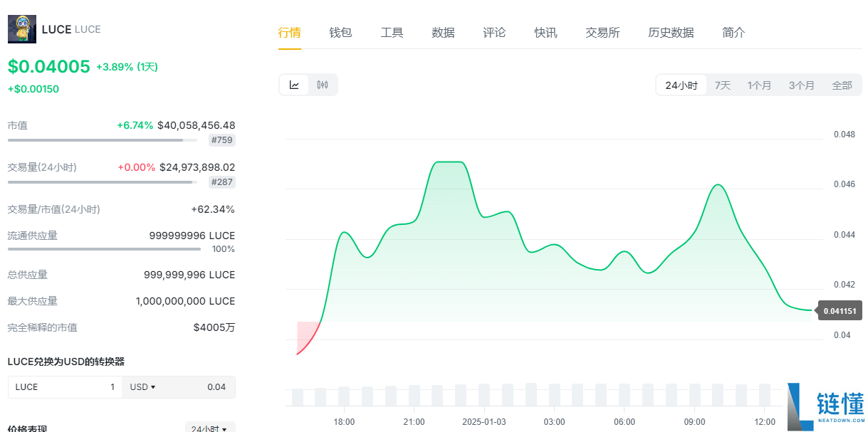Screen dimensions: 868x432
Task: Click the $40,058,456.48 market cap value
Action: click(x=197, y=125)
